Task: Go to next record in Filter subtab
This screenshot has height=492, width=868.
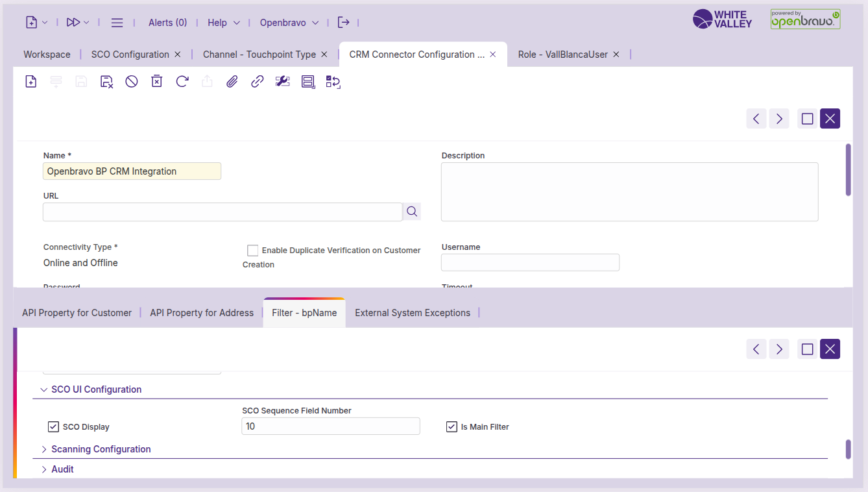Action: (x=779, y=349)
